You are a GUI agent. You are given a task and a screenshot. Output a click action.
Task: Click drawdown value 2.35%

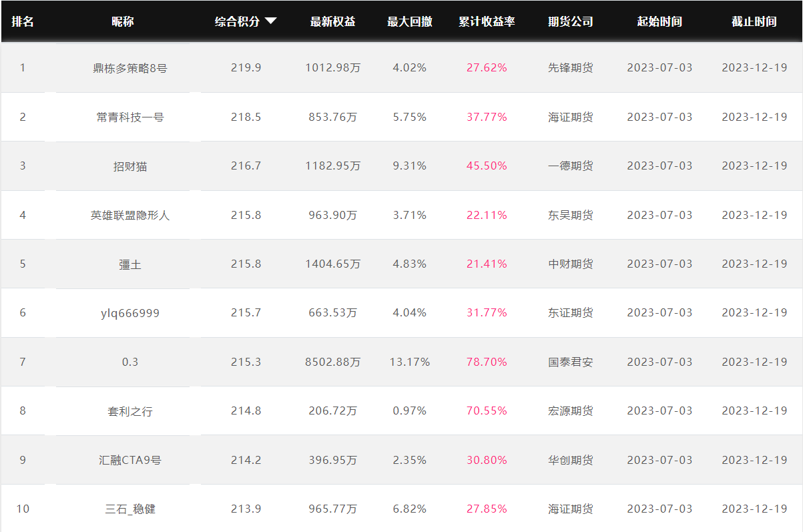[x=410, y=460]
